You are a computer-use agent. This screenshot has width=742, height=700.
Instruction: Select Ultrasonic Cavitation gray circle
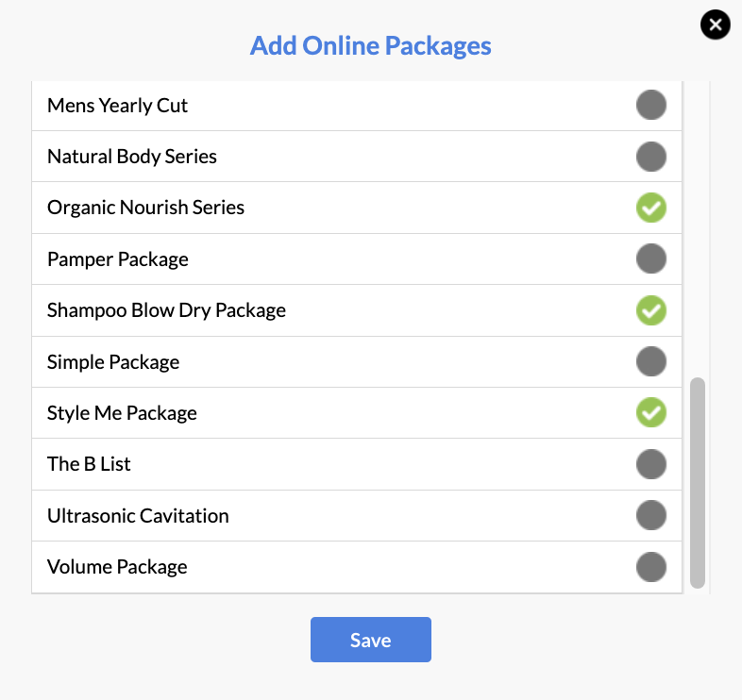pyautogui.click(x=651, y=515)
